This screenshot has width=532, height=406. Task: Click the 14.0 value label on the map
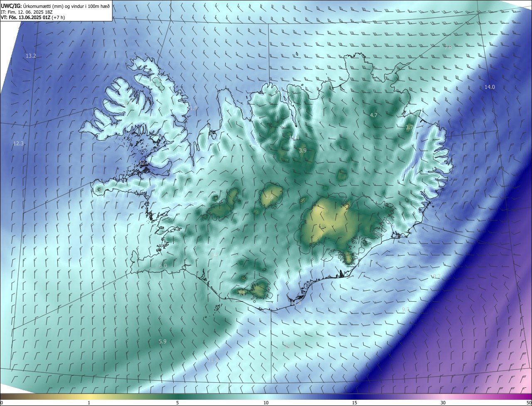(490, 87)
